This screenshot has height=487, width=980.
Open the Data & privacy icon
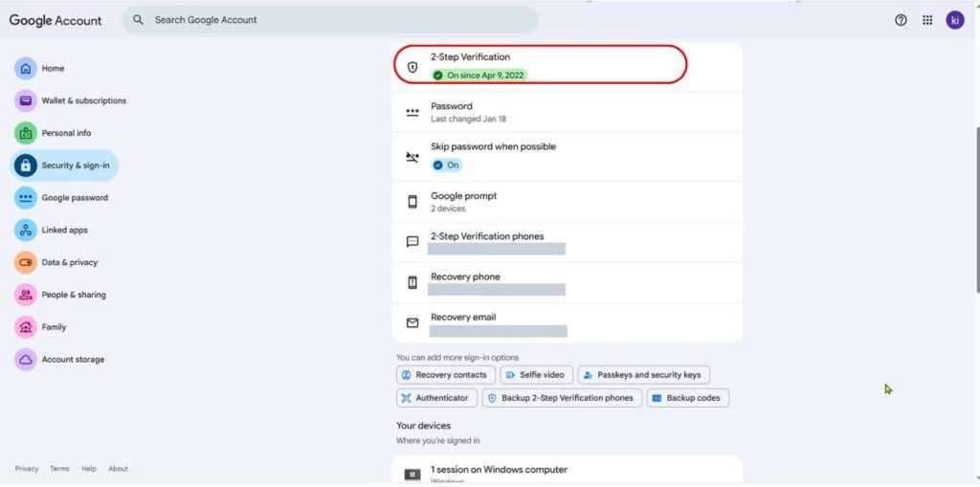click(x=26, y=262)
